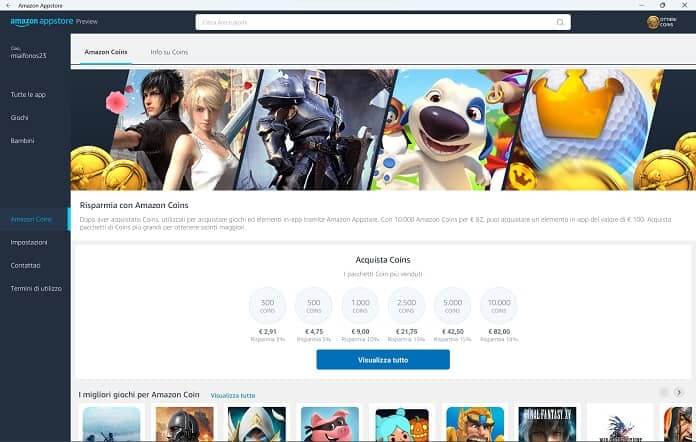696x442 pixels.
Task: Switch to the Amazon Coins tab
Action: (106, 52)
